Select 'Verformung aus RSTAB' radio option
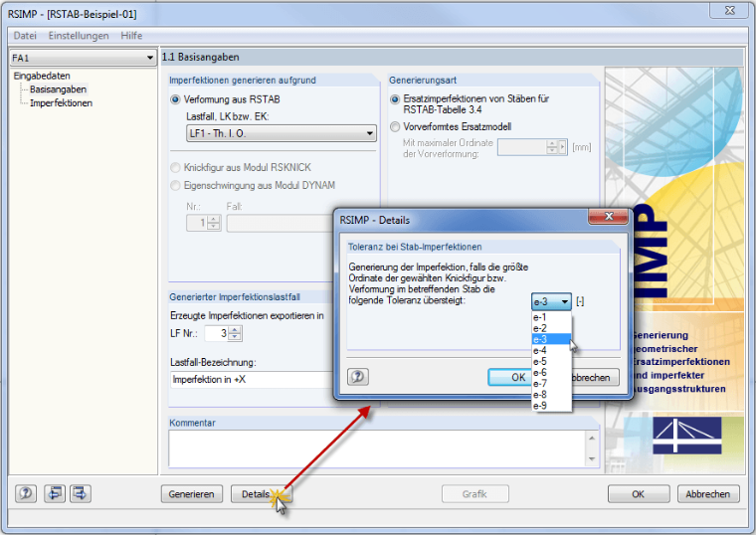 [x=175, y=99]
